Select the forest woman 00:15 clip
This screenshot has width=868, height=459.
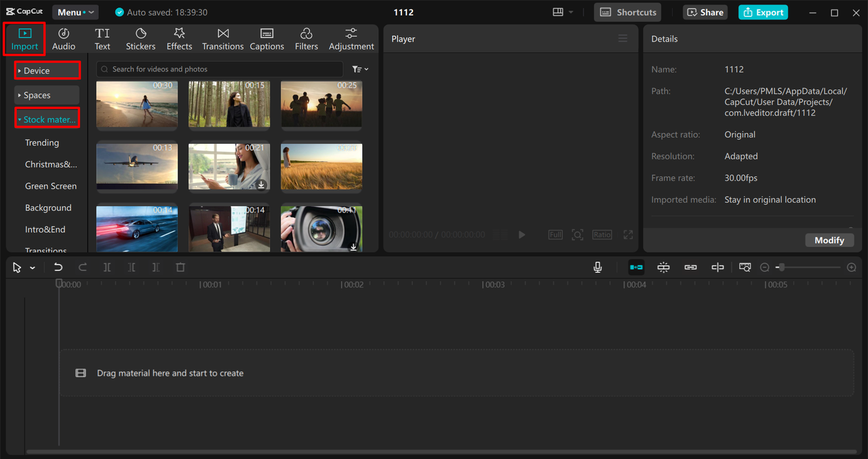tap(229, 104)
